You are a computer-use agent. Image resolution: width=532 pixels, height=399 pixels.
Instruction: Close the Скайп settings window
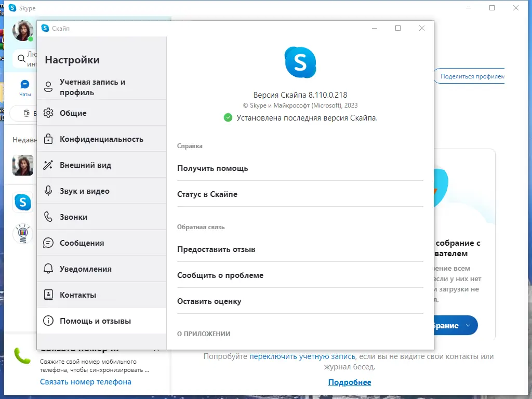pyautogui.click(x=422, y=28)
